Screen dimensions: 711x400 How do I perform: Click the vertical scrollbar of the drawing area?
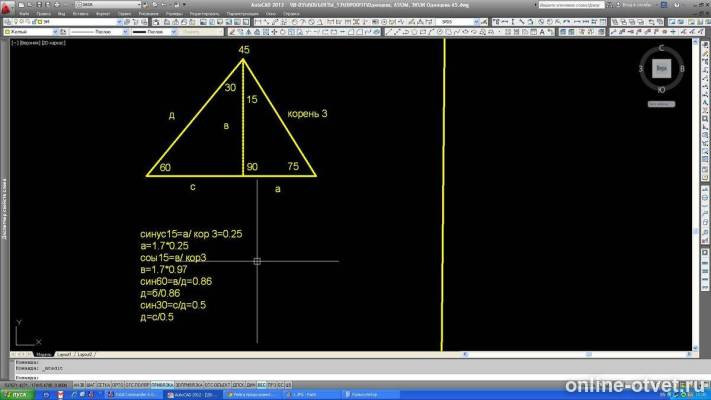tap(695, 195)
